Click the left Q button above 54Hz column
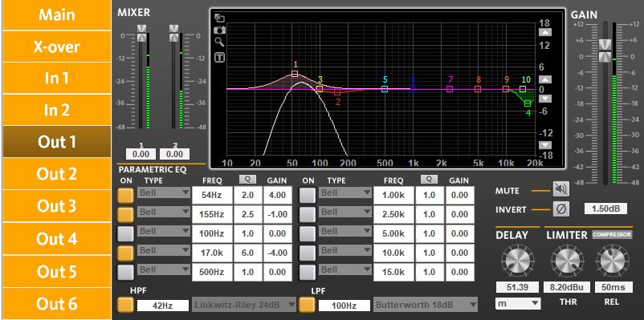Screen dimensions: 644x320 tap(247, 180)
